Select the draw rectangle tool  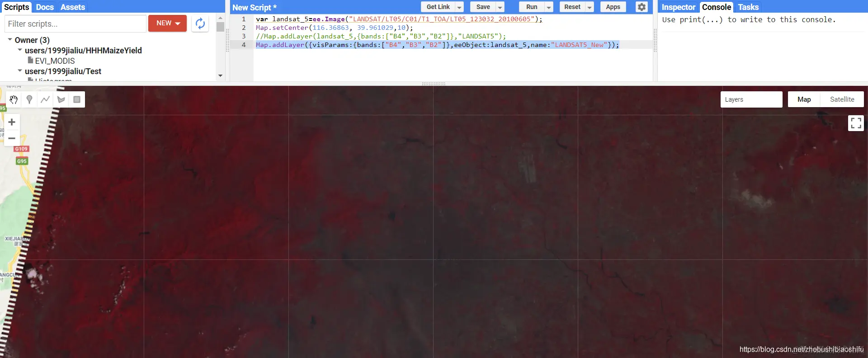point(77,99)
